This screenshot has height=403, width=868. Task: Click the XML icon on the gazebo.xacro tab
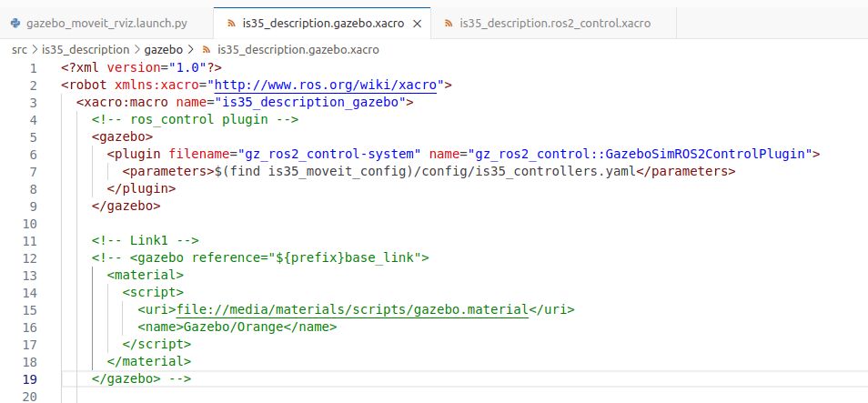[228, 21]
